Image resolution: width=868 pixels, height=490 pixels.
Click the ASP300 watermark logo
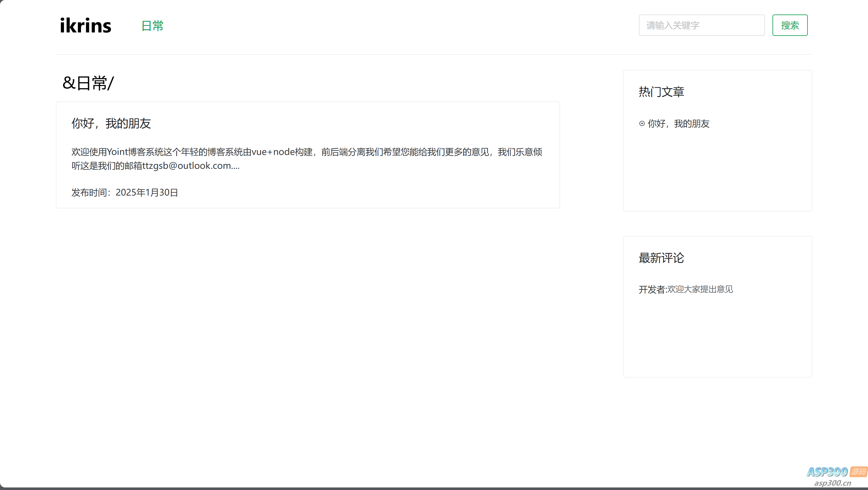(827, 472)
